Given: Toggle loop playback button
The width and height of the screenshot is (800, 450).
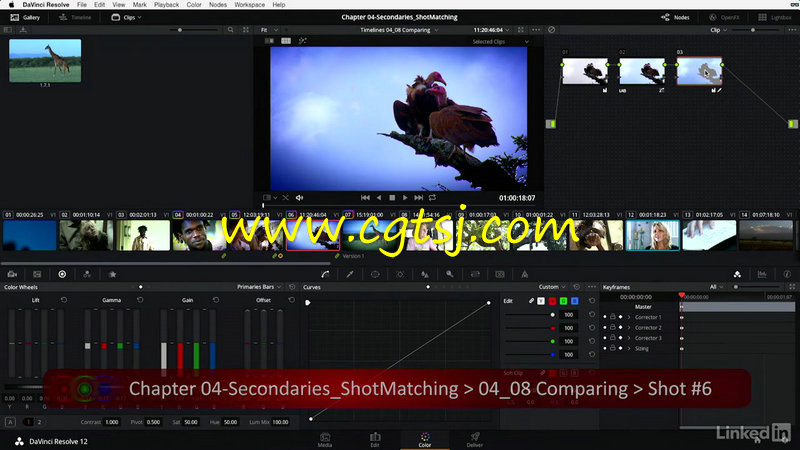Looking at the screenshot, I should (433, 197).
